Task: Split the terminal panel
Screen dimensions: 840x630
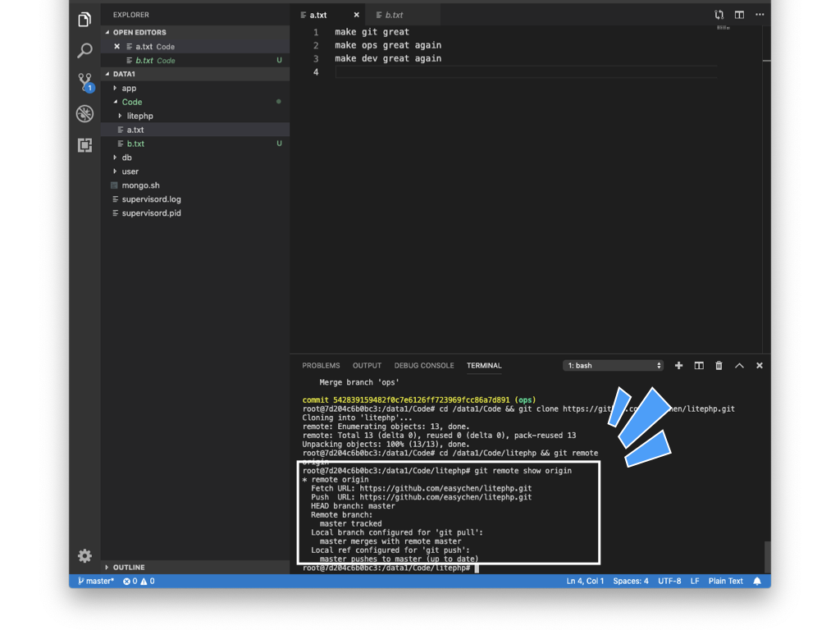Action: coord(699,366)
